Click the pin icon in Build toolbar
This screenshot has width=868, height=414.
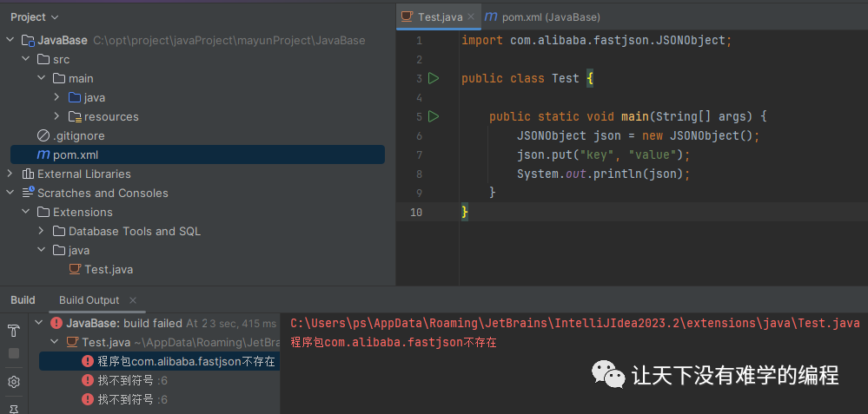(x=14, y=406)
